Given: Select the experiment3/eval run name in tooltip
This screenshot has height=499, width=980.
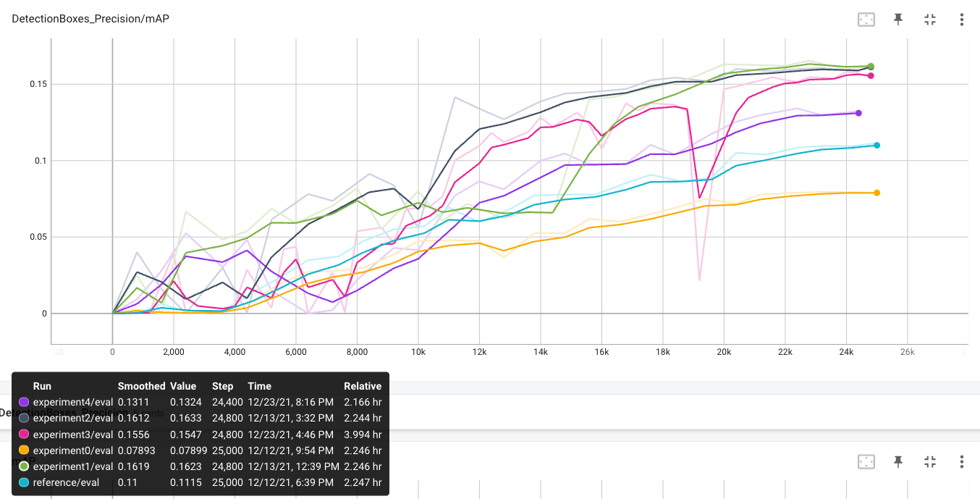Looking at the screenshot, I should click(73, 435).
